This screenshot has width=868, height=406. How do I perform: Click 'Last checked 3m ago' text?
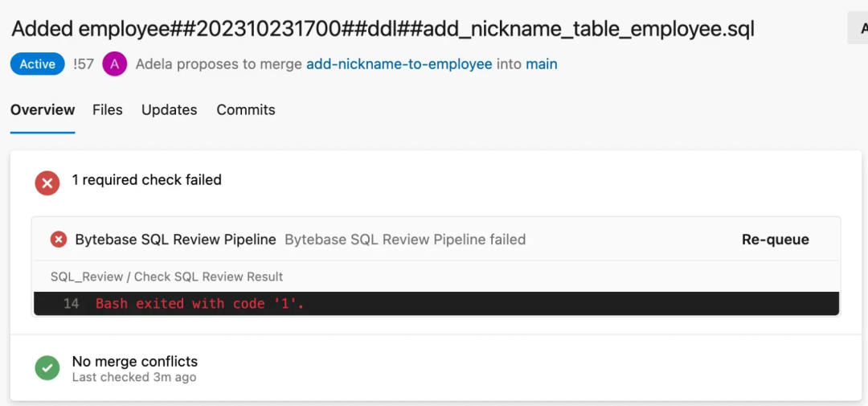coord(134,377)
